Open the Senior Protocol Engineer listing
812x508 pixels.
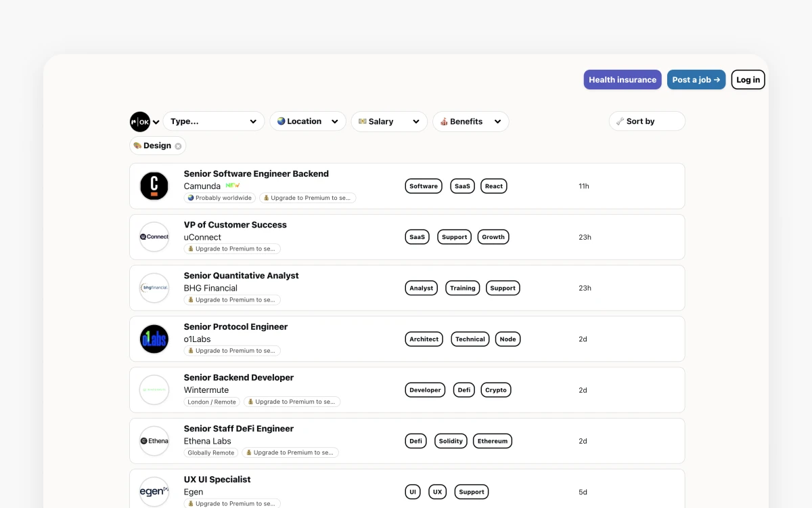[236, 326]
